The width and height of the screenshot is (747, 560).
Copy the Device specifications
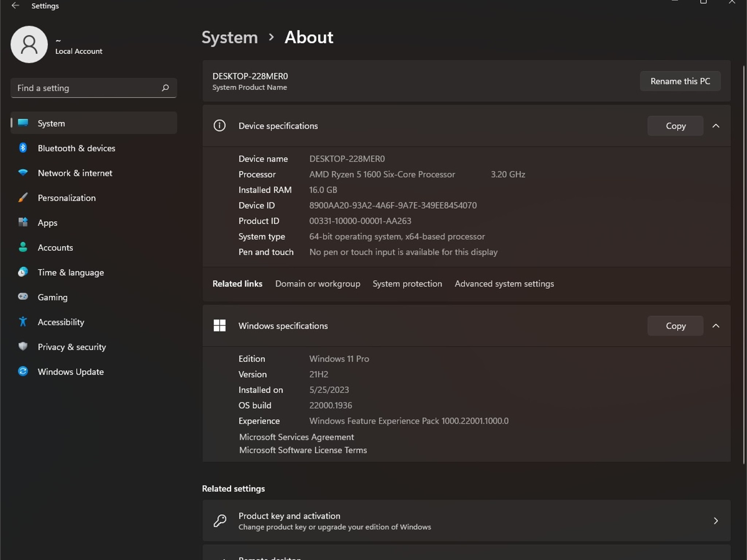coord(676,126)
